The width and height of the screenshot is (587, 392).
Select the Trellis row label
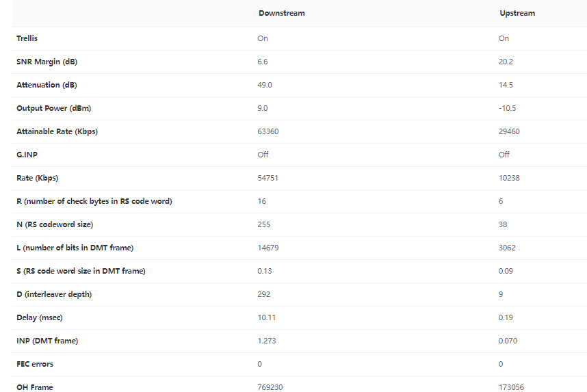click(27, 38)
